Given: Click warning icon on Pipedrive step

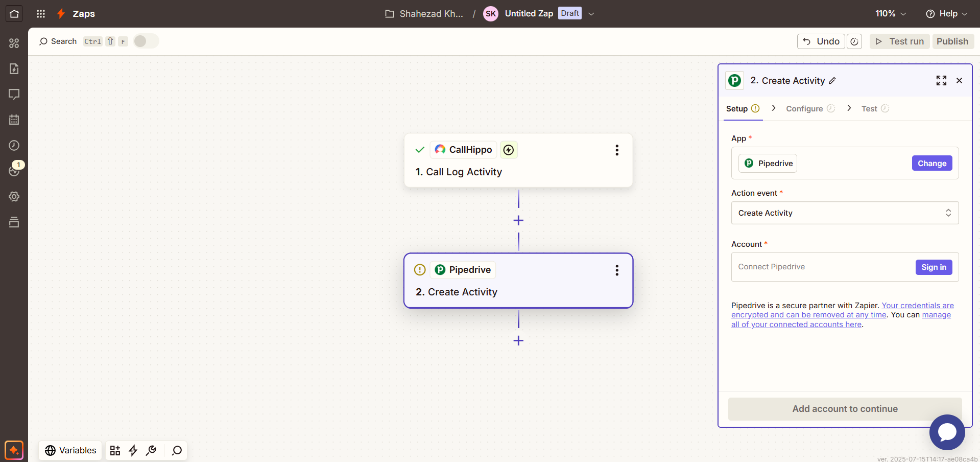Looking at the screenshot, I should point(420,270).
